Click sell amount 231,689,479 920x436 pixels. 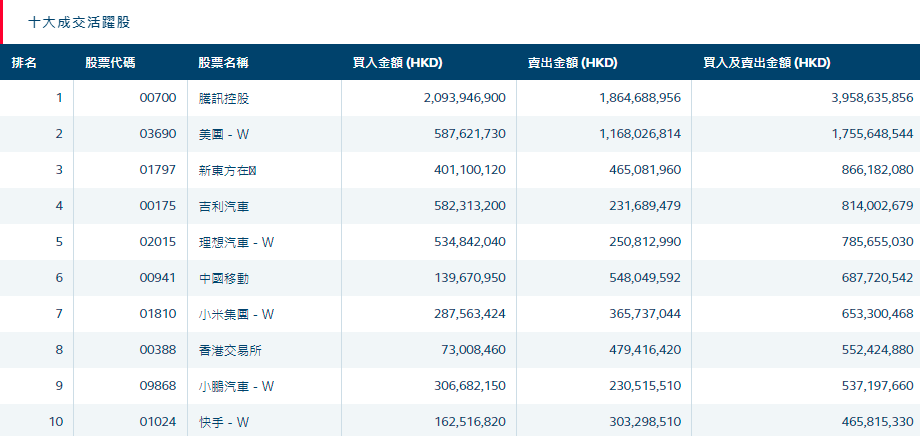644,206
